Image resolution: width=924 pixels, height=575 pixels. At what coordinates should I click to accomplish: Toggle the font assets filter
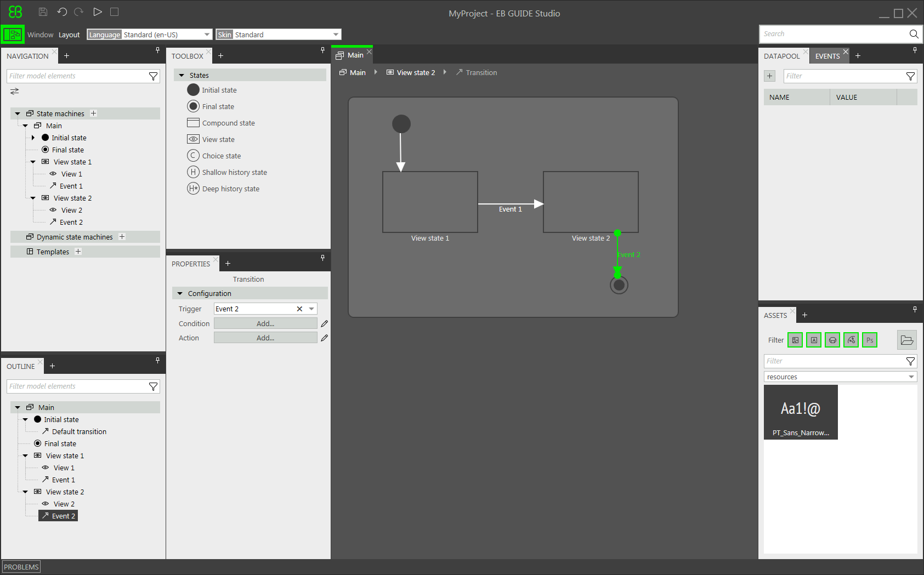[814, 340]
